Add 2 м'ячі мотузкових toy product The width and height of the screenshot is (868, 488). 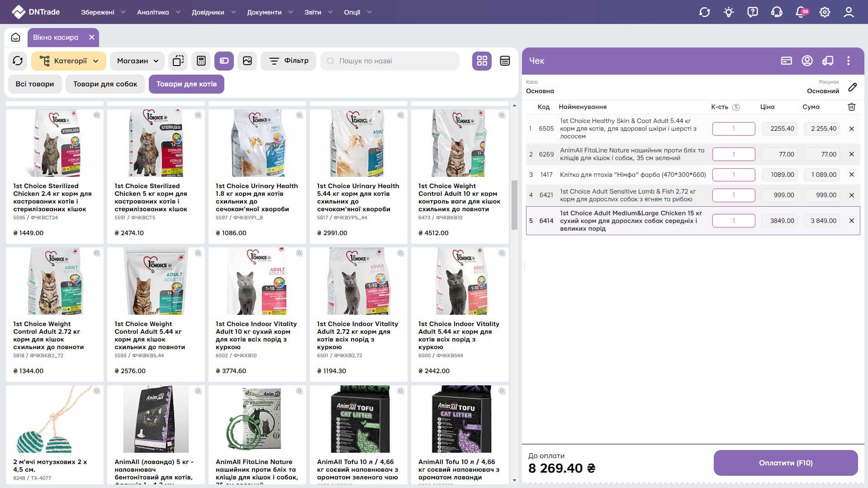click(x=55, y=434)
